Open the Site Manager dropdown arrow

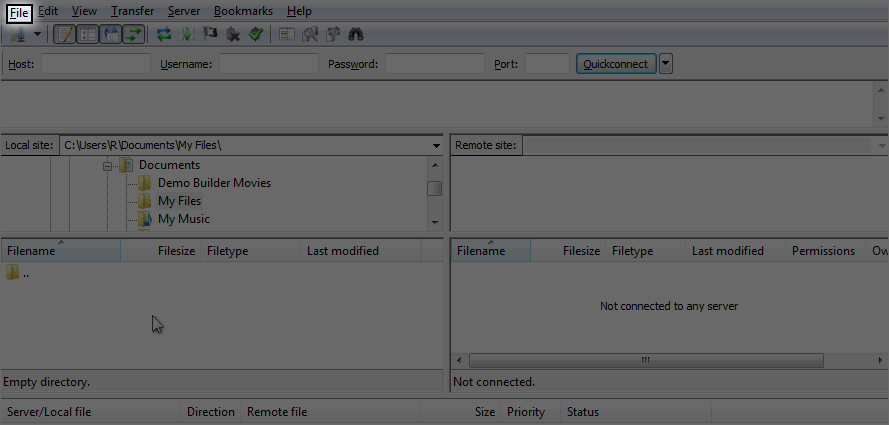pyautogui.click(x=37, y=35)
